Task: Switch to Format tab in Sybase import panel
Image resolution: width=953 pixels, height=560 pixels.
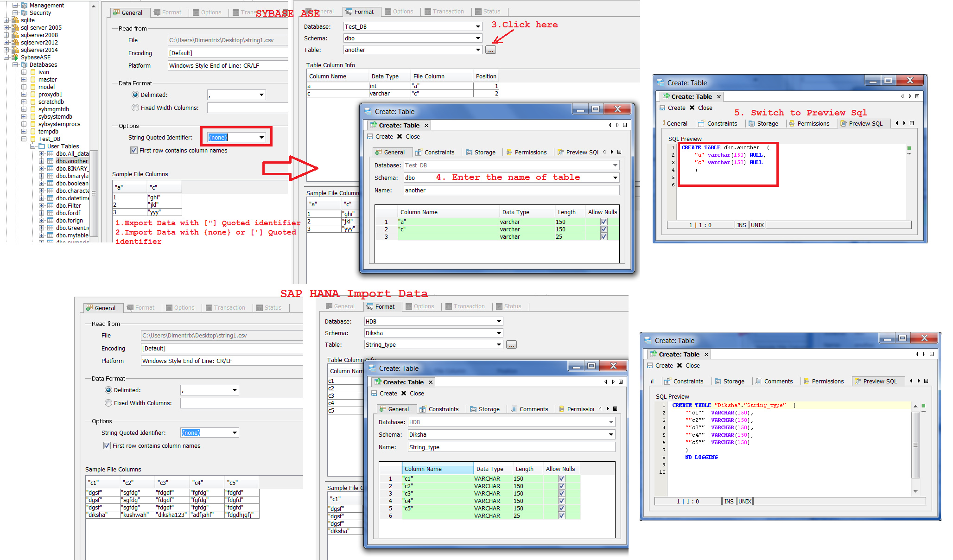Action: pyautogui.click(x=168, y=13)
